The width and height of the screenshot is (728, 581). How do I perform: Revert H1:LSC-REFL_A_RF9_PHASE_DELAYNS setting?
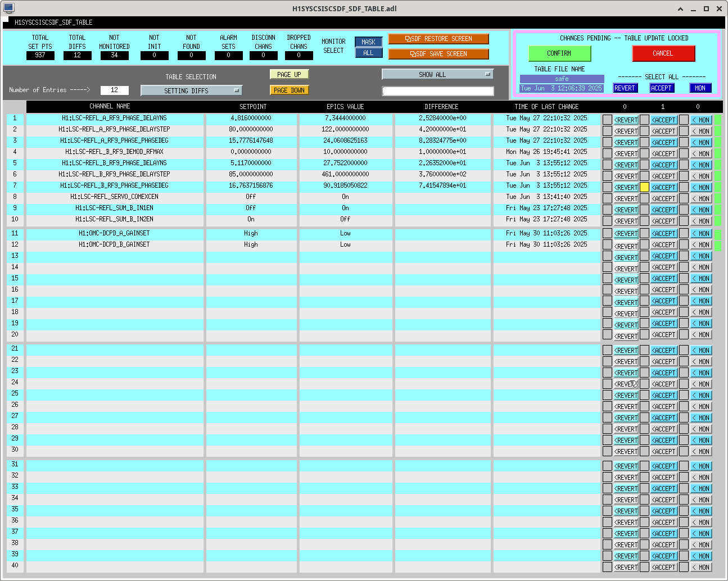tap(626, 120)
